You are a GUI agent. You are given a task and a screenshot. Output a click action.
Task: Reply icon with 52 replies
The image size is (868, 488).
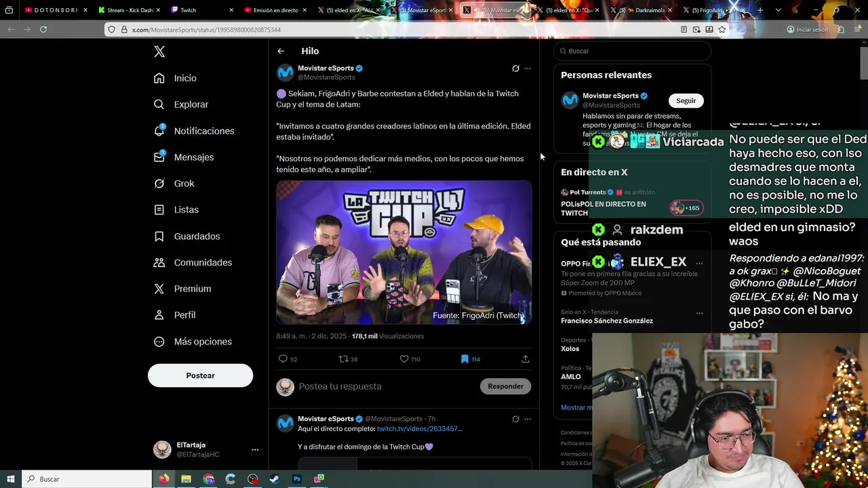(x=283, y=359)
